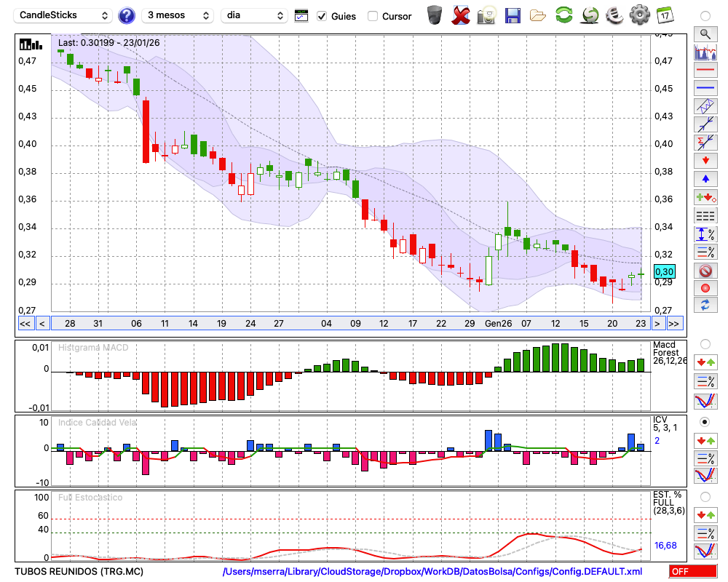The image size is (728, 582).
Task: Open settings with the gear icon
Action: click(640, 15)
